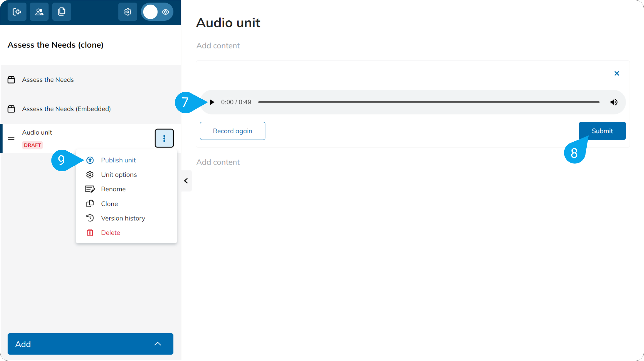The height and width of the screenshot is (361, 644).
Task: Click Rename in the unit menu
Action: [113, 189]
